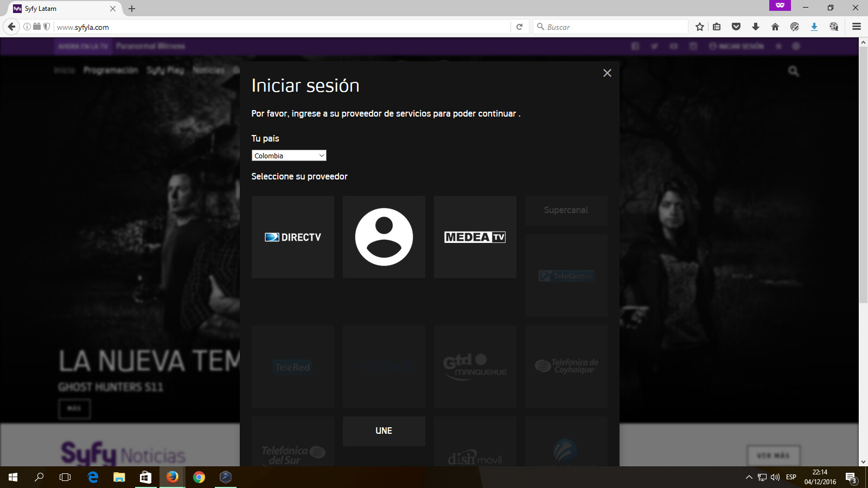Select DIRECTV as provider
868x488 pixels.
293,237
